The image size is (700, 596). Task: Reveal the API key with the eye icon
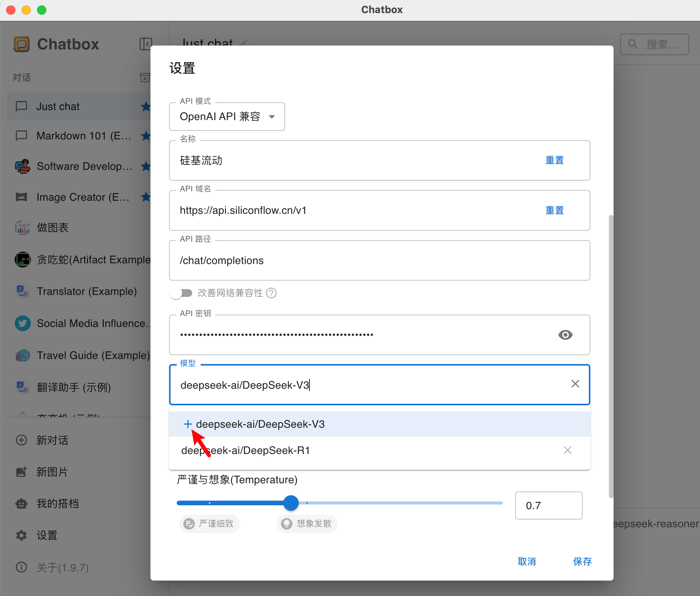[565, 335]
